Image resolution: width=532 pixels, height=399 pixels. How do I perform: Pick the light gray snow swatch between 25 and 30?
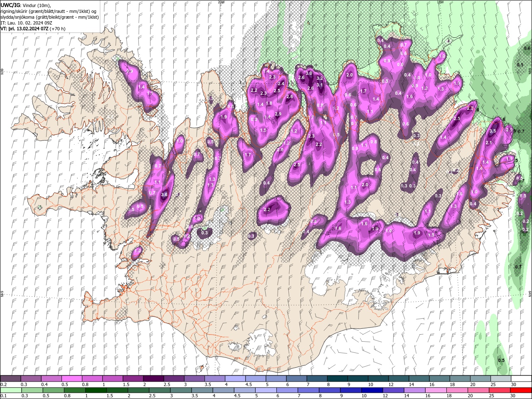500,379
